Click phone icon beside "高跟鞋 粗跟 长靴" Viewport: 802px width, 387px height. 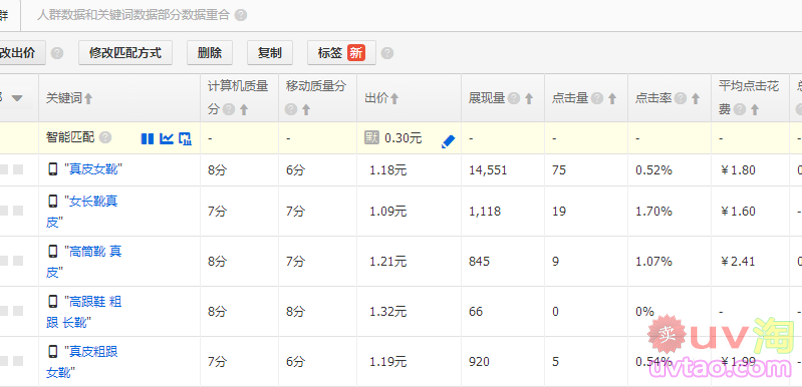pyautogui.click(x=53, y=301)
